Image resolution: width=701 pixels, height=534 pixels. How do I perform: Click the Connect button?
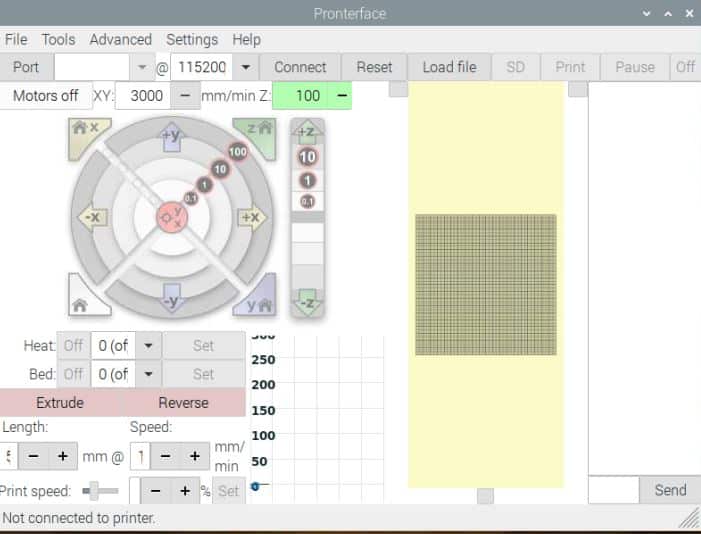pos(300,67)
